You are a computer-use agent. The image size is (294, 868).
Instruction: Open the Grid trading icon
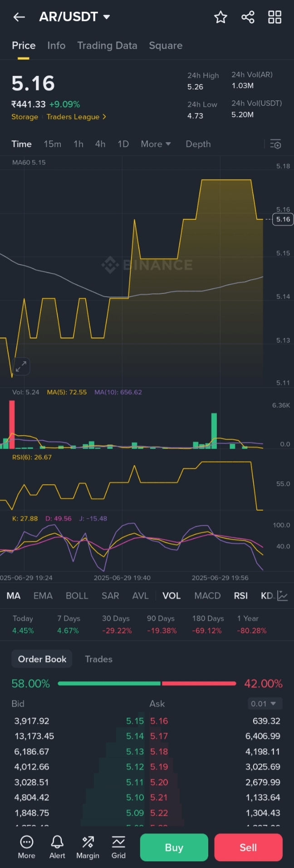click(118, 847)
